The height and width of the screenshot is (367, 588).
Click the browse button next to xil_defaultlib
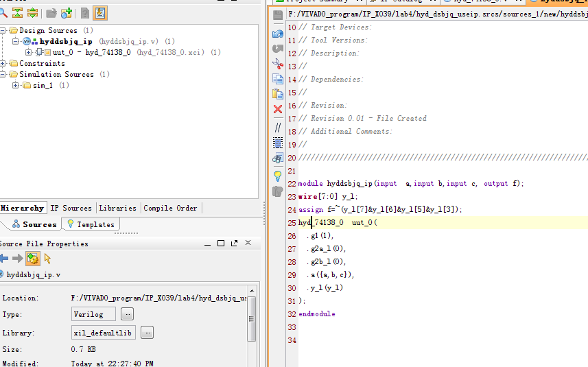(147, 333)
